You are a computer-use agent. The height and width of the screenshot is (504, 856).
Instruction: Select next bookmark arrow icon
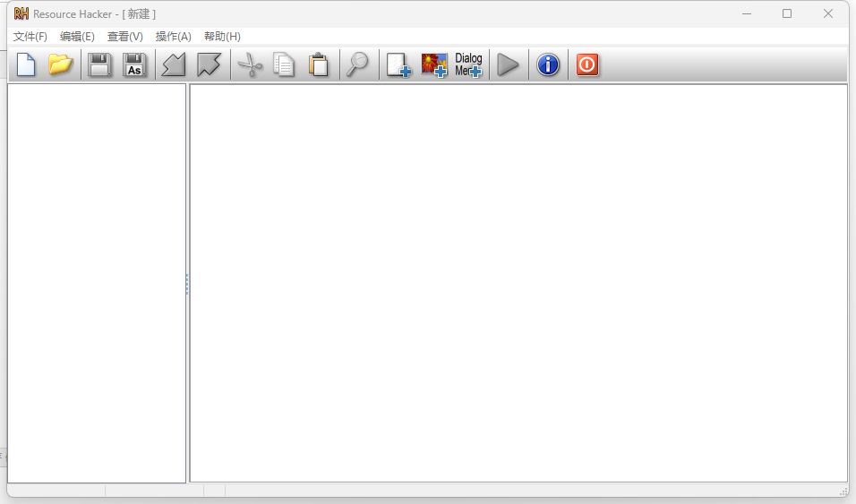click(x=209, y=64)
